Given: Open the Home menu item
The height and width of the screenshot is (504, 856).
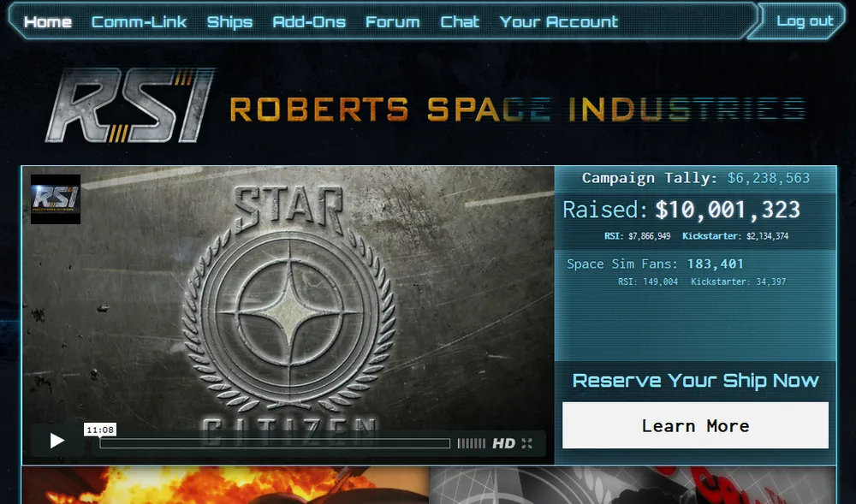Looking at the screenshot, I should [48, 21].
